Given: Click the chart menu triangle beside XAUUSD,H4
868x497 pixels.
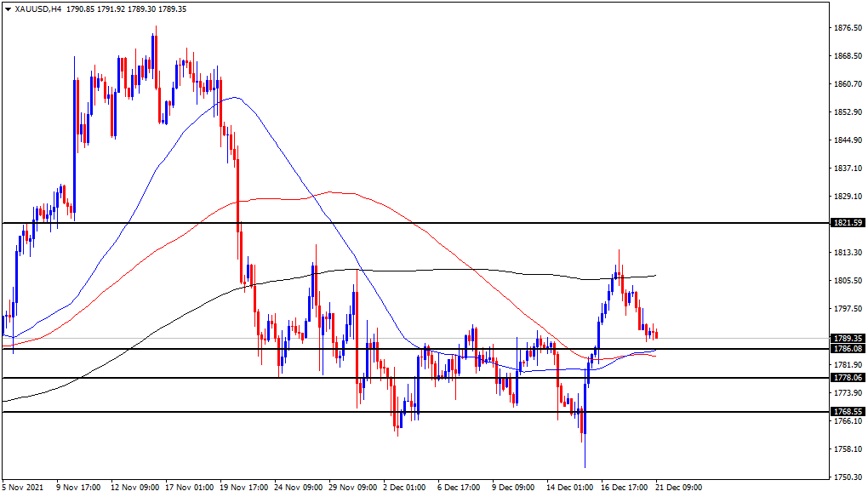Looking at the screenshot, I should coord(8,9).
